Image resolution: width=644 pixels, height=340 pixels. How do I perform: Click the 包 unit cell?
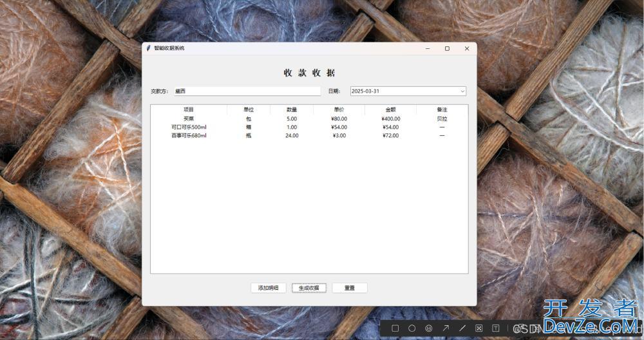249,118
